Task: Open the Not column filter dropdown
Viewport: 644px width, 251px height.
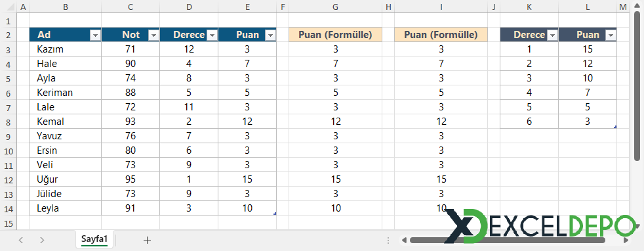Action: tap(153, 35)
